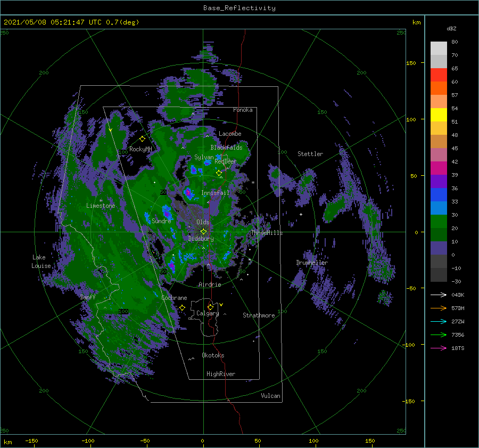Click the green 7356 arrow in legend

pos(439,335)
